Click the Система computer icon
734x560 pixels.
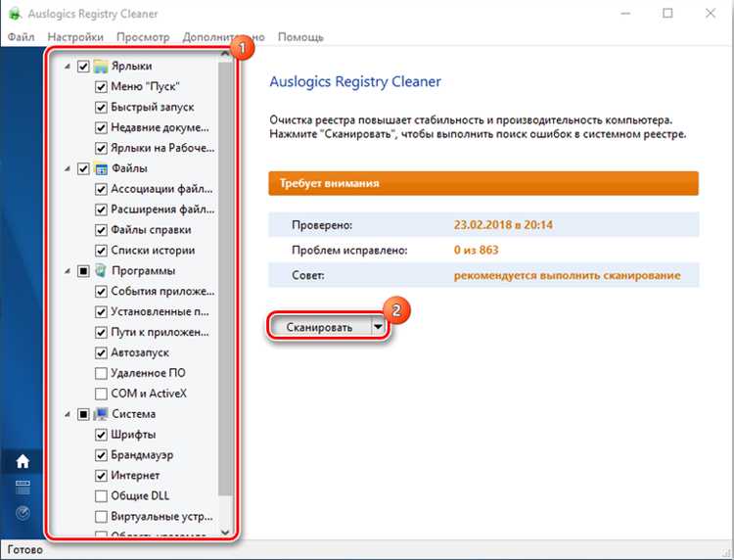(101, 414)
